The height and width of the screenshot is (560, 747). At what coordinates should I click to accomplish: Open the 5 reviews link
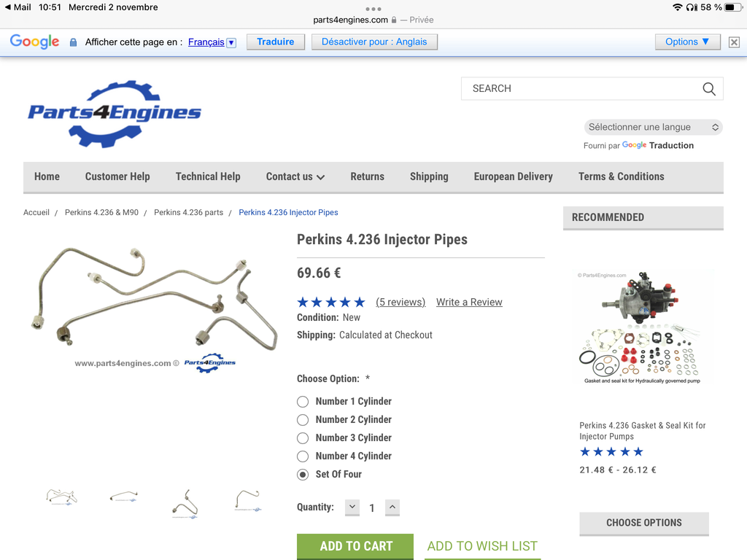click(x=400, y=303)
